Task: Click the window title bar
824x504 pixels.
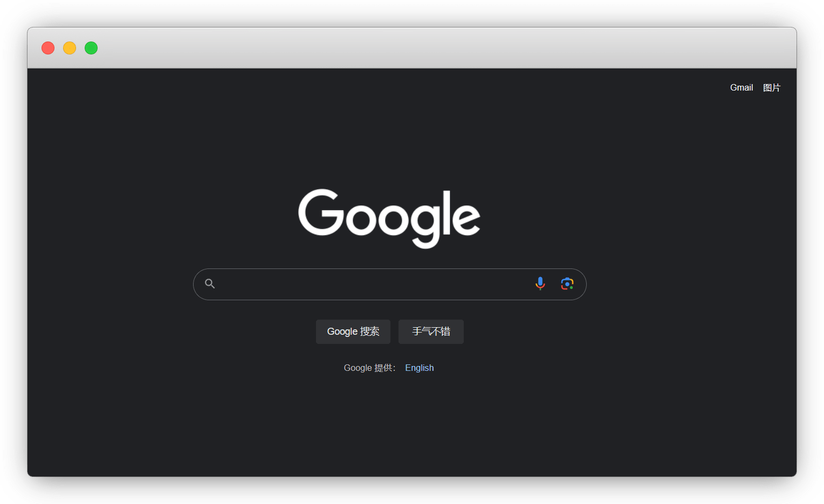Action: (x=410, y=48)
